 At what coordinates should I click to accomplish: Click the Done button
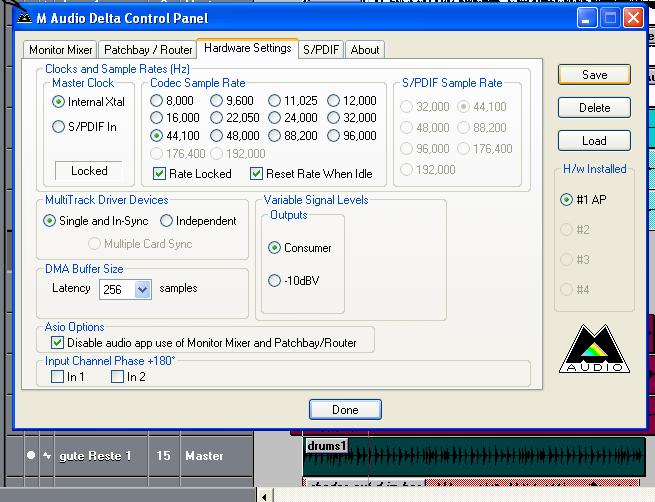[x=345, y=410]
